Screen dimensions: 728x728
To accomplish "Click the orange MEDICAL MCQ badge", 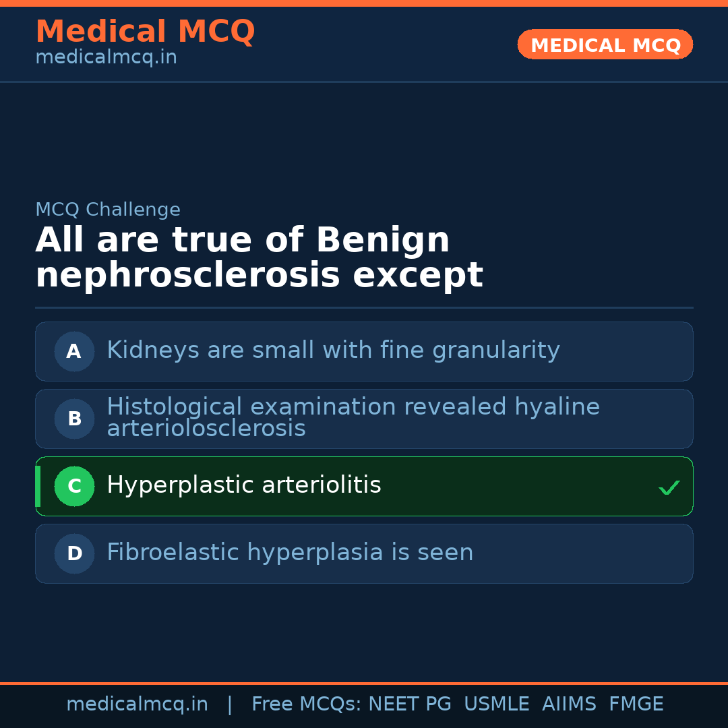I will (605, 44).
